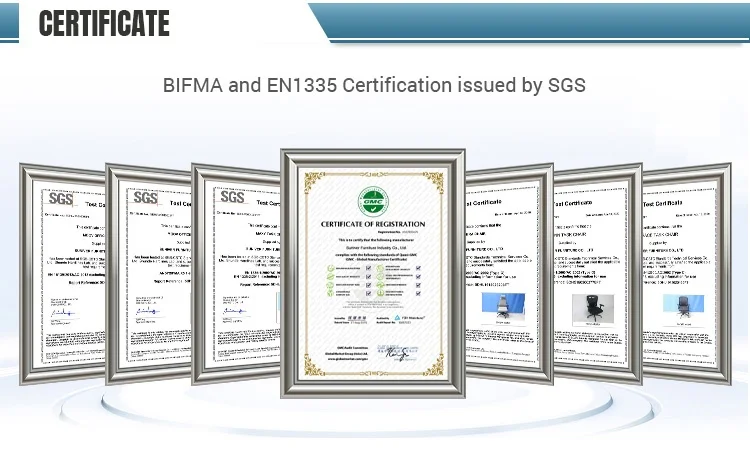This screenshot has width=750, height=472.
Task: Click the Gunner Furniture Industry Co., Ltd. line
Action: coord(376,248)
